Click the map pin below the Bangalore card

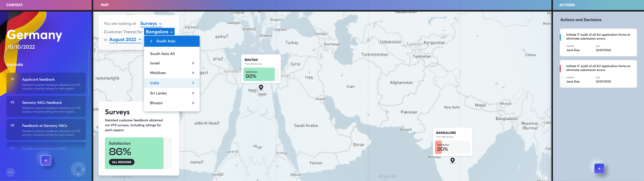coord(453,160)
